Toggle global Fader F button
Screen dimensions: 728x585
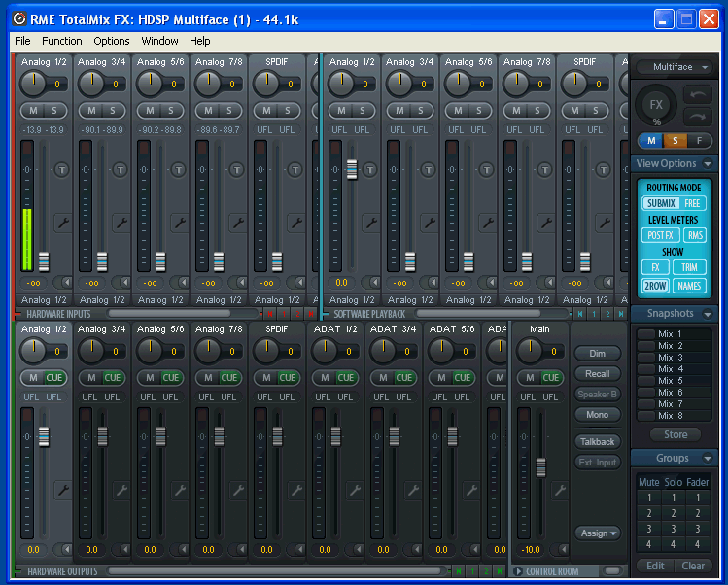pos(699,141)
